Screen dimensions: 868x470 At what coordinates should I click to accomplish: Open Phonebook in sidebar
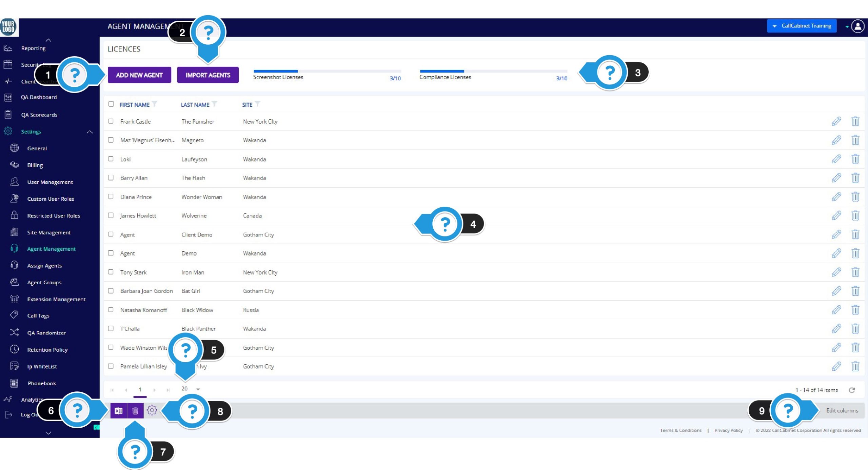[x=42, y=383]
